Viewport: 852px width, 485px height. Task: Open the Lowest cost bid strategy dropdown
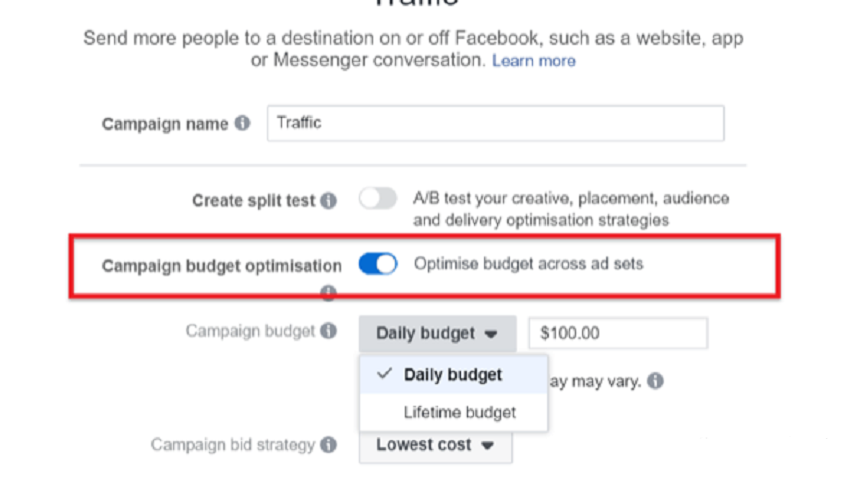tap(435, 445)
